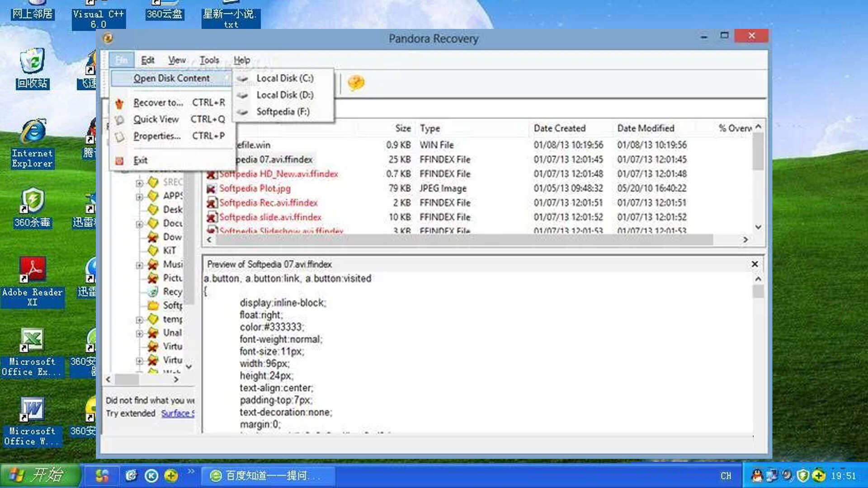Viewport: 868px width, 488px height.
Task: Click the Softpedia (F:) drive icon
Action: (243, 112)
